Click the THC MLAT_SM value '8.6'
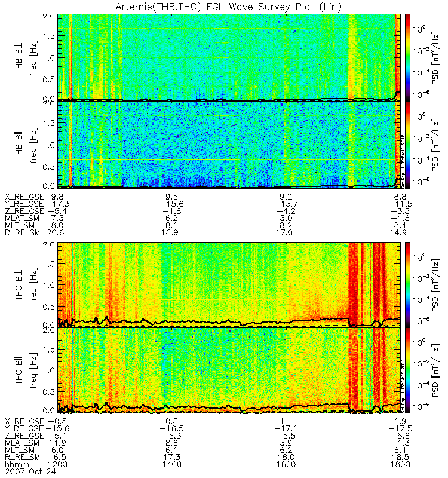 171,443
